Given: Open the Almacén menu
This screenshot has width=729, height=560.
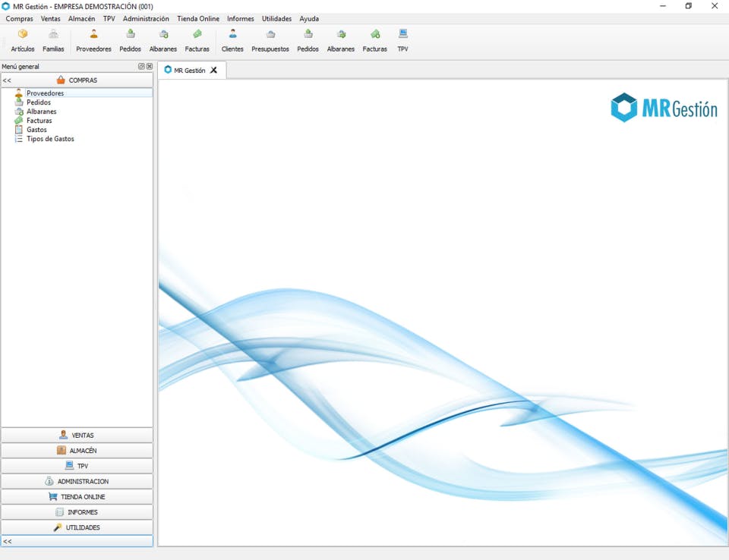Looking at the screenshot, I should pyautogui.click(x=81, y=18).
